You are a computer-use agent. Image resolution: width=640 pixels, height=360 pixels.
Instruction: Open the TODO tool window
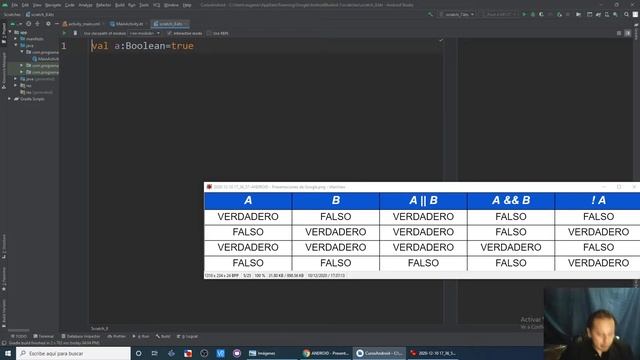pos(19,336)
